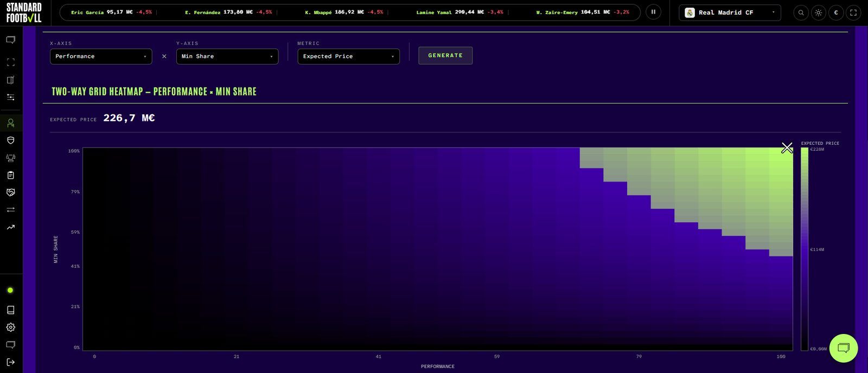Image resolution: width=868 pixels, height=373 pixels.
Task: Click the logout icon in sidebar
Action: 10,362
